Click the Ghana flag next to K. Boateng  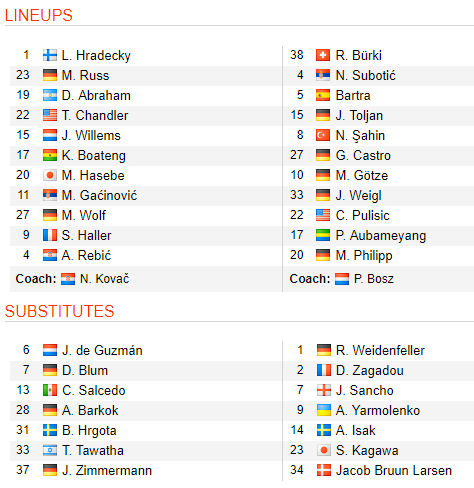50,155
